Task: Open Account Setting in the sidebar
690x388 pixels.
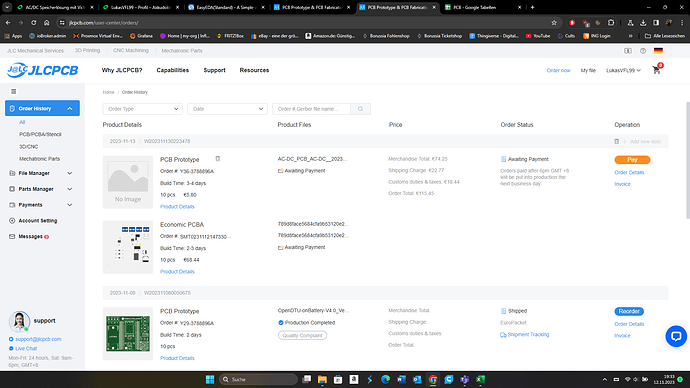Action: 37,221
